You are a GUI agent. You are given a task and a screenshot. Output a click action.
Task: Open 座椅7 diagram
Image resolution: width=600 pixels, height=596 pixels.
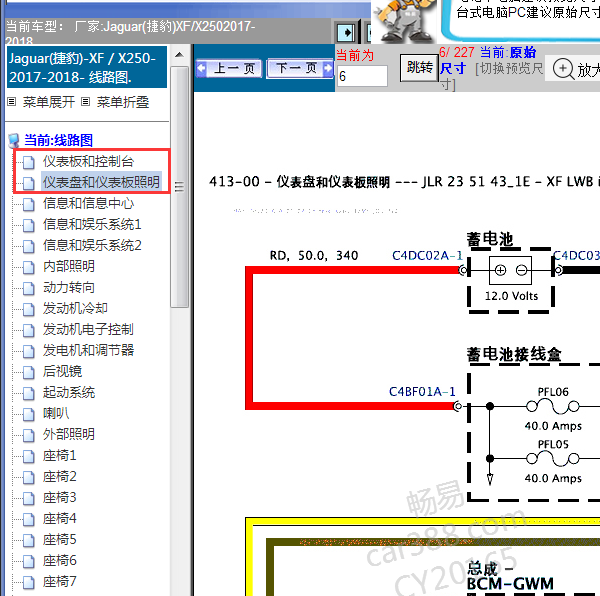pos(59,582)
